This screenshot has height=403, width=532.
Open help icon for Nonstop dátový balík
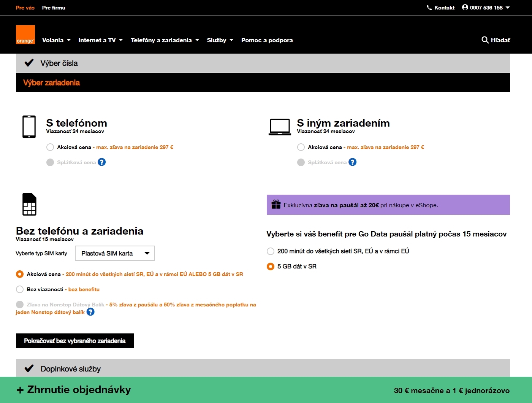90,312
